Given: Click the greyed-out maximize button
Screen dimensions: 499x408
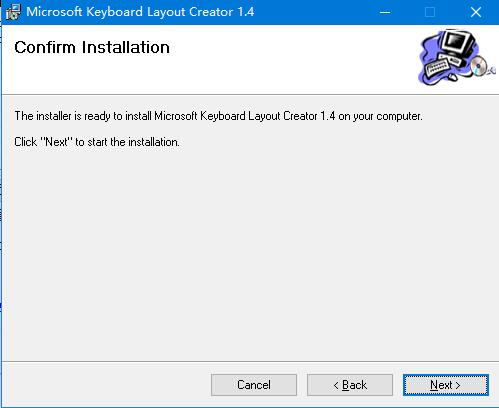Looking at the screenshot, I should click(x=430, y=12).
